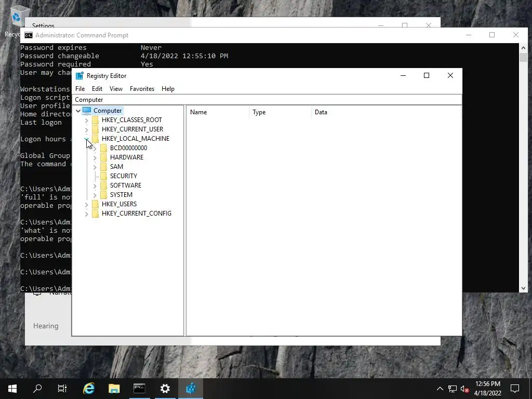Click the HKEY_CURRENT_USER folder icon
Screen dimensions: 532x399
pos(96,129)
